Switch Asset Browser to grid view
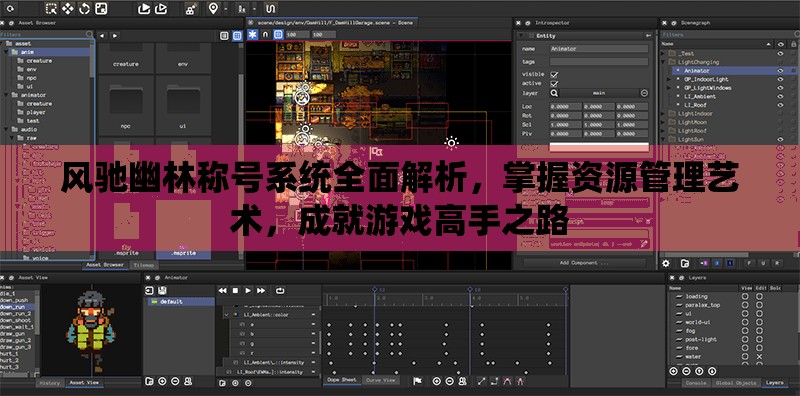This screenshot has width=800, height=396. coord(237,36)
